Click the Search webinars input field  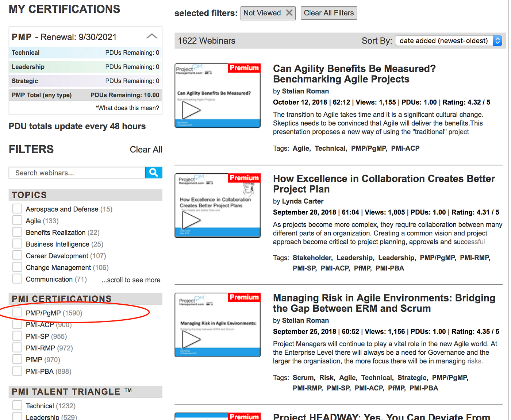tap(77, 173)
